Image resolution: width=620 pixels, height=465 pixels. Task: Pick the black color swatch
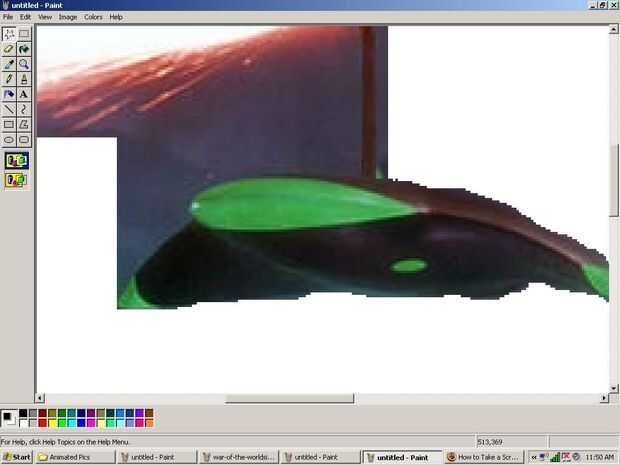click(x=23, y=414)
